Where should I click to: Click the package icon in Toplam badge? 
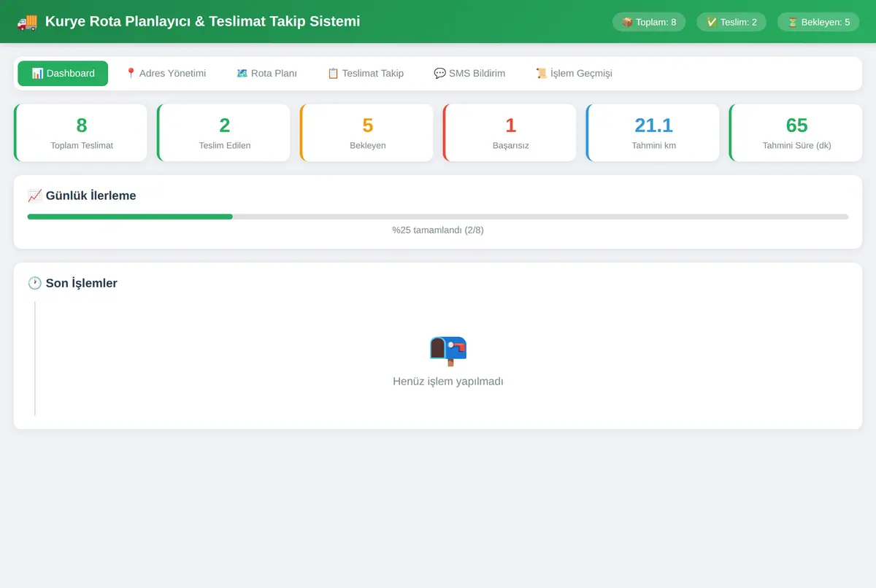click(x=627, y=22)
